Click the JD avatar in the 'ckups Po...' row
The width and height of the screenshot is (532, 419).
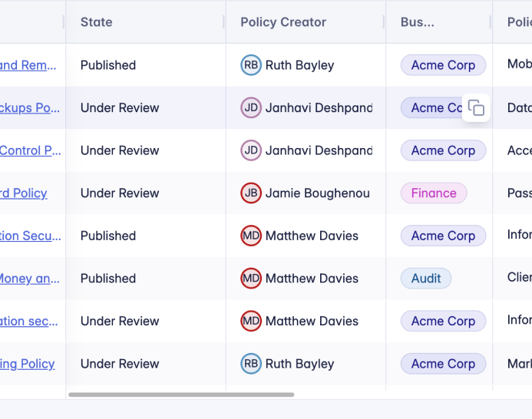click(251, 108)
